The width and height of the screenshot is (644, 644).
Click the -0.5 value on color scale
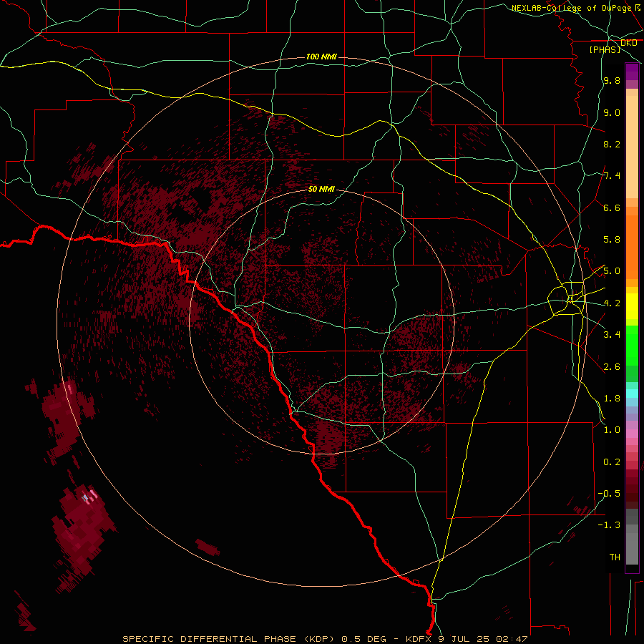(x=609, y=494)
